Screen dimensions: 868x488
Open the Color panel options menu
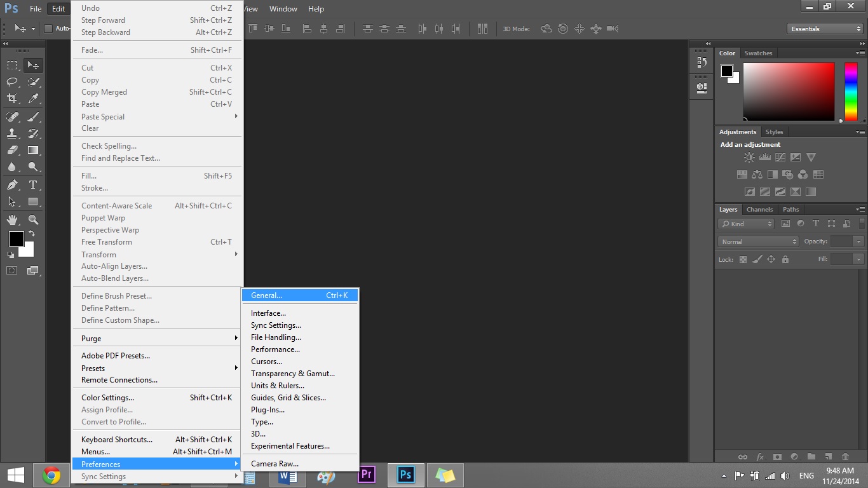coord(860,53)
